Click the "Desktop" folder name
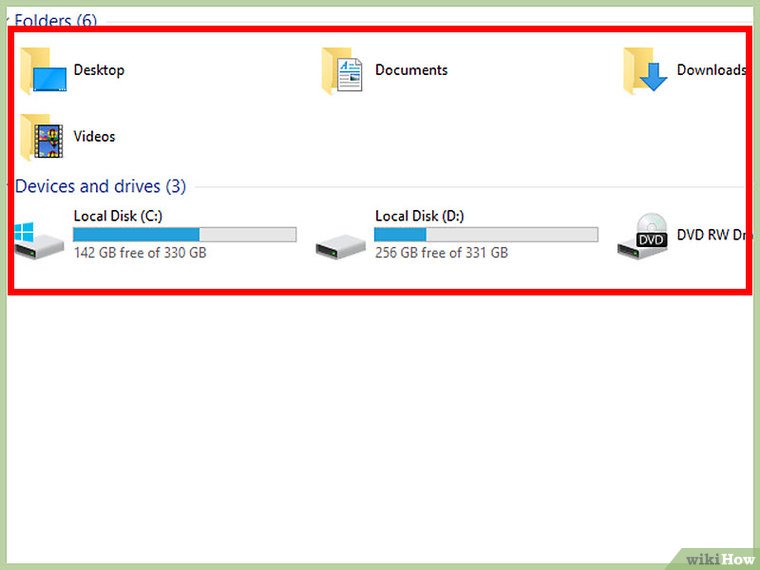This screenshot has width=760, height=570. (99, 70)
